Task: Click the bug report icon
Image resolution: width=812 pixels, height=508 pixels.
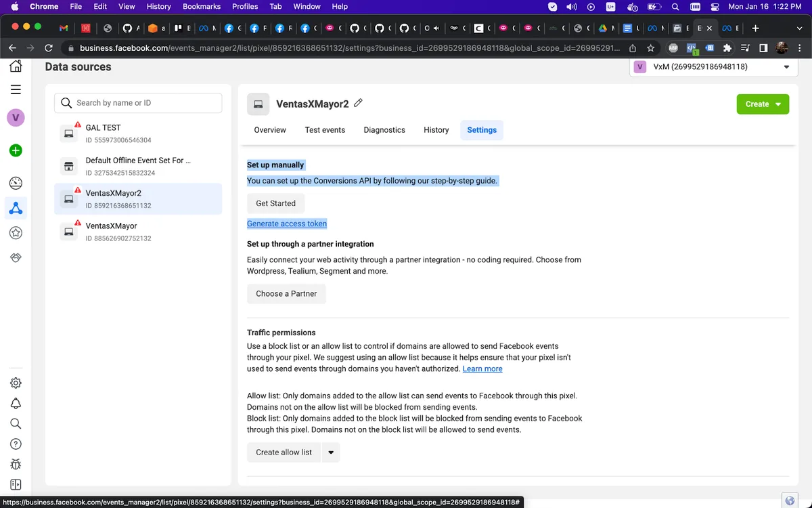Action: coord(16,465)
